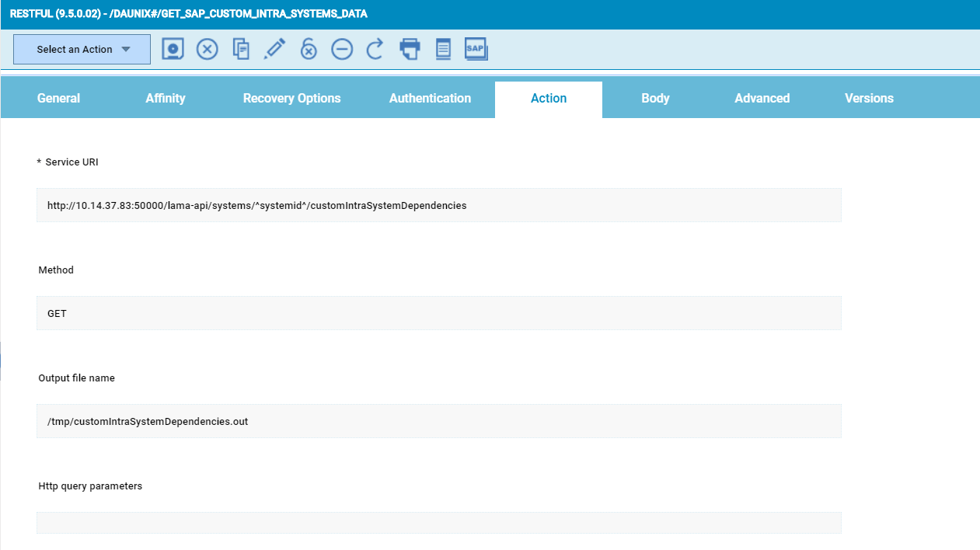980x550 pixels.
Task: Switch to the Advanced tab
Action: [x=762, y=99]
